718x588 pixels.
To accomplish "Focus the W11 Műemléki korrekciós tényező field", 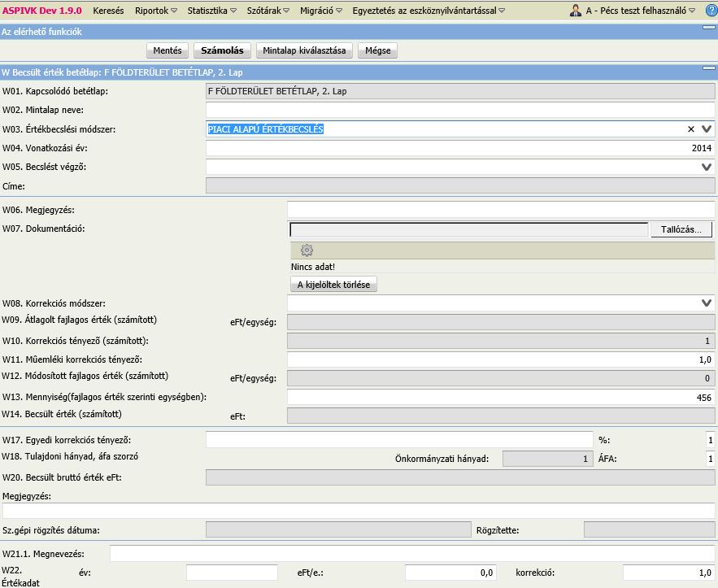I will point(501,359).
